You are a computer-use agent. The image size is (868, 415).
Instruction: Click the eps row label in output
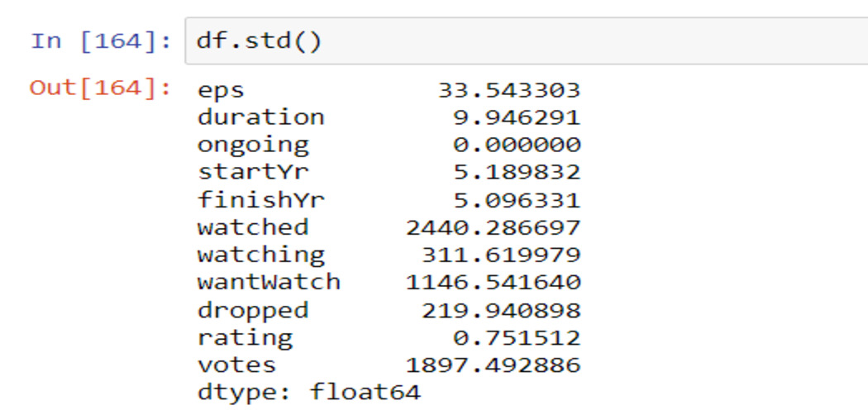[221, 89]
